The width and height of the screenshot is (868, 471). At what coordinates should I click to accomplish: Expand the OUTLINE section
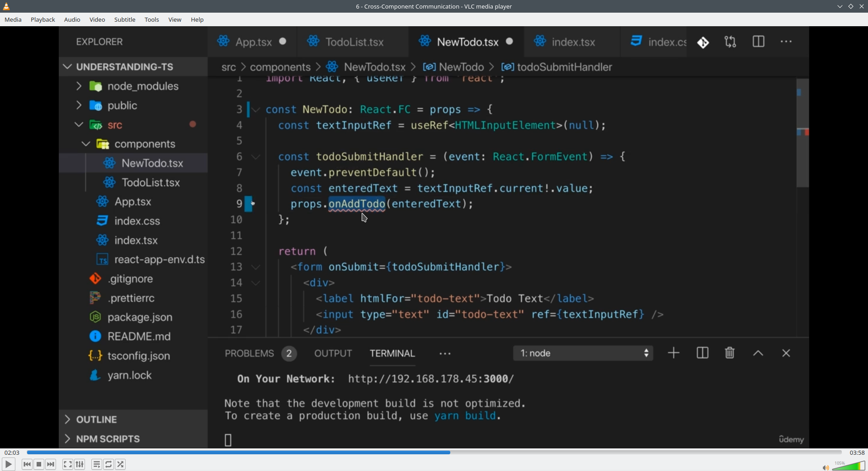[x=133, y=419]
